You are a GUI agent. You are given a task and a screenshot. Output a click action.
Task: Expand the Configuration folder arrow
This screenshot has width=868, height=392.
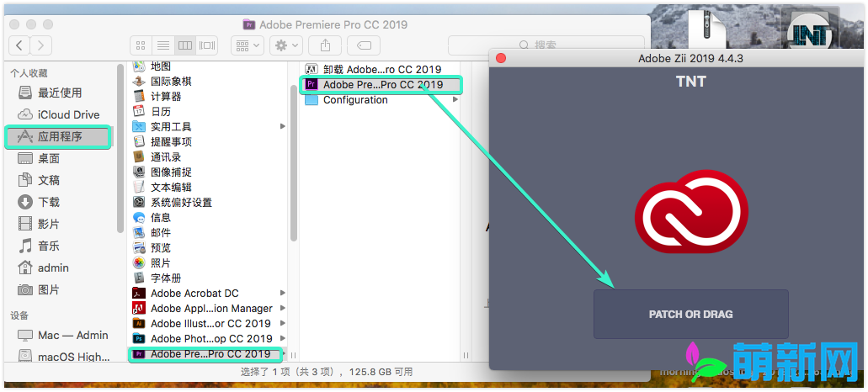[455, 99]
